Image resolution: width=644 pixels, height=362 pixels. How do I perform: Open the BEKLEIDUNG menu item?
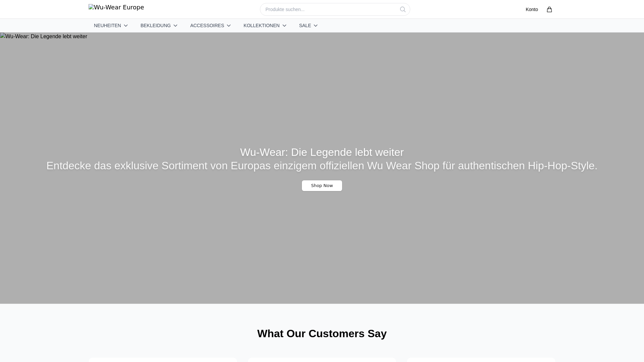click(155, 25)
